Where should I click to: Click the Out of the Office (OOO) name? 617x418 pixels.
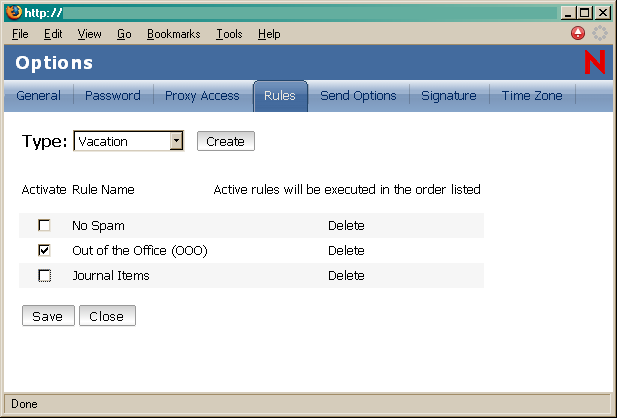point(140,250)
